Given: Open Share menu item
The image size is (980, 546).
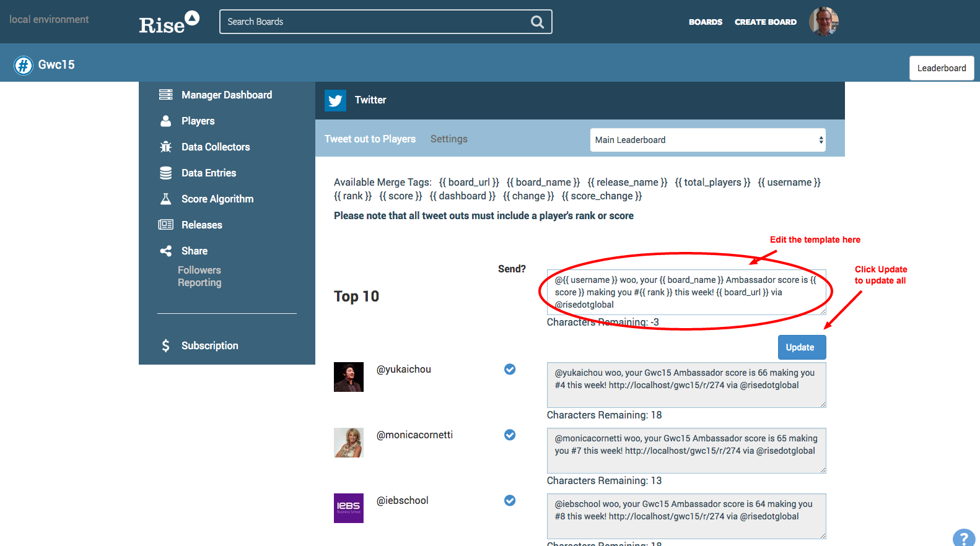Looking at the screenshot, I should (195, 251).
